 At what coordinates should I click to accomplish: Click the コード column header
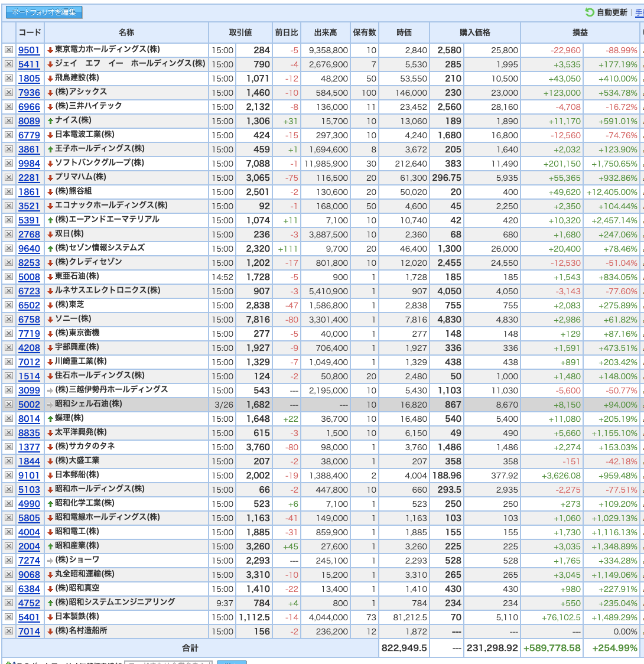coord(30,32)
